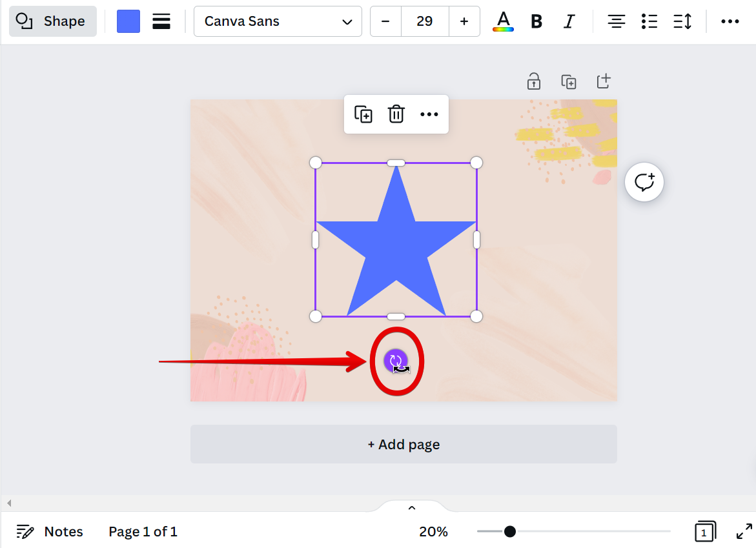Open more options on floating star toolbar
Screen dimensions: 756x548
click(x=429, y=114)
